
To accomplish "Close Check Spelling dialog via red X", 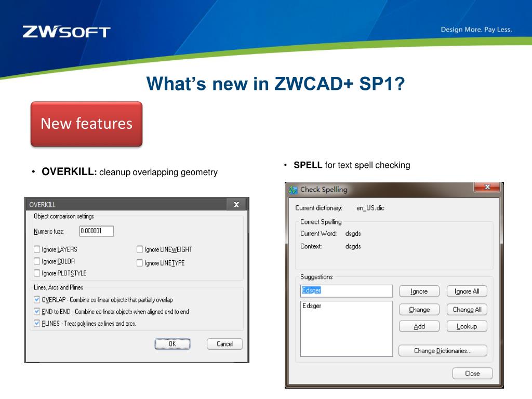I will click(x=487, y=187).
